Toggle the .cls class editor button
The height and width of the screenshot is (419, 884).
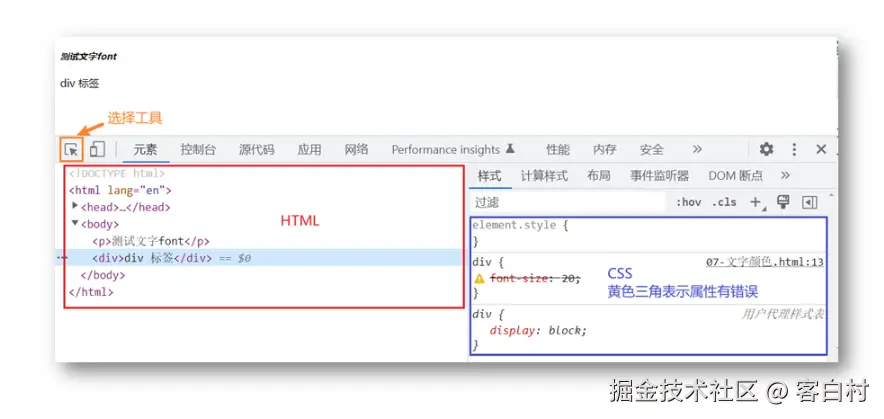tap(724, 202)
